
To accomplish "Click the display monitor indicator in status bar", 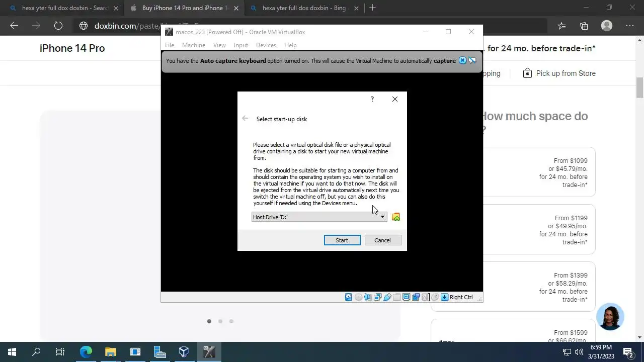I will [406, 297].
